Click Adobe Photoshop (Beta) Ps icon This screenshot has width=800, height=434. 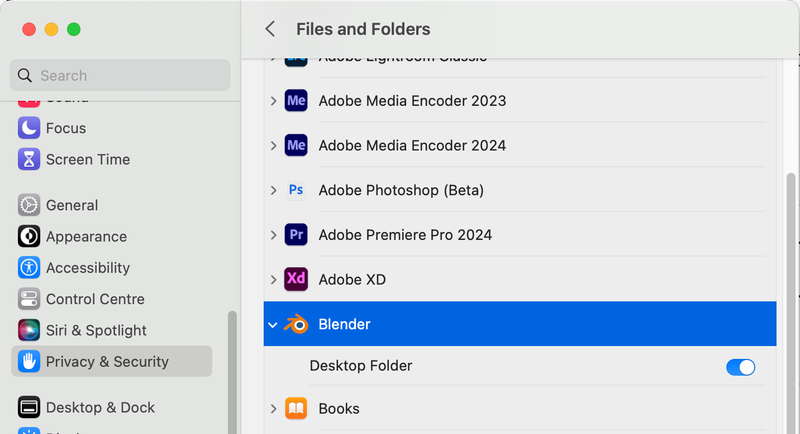click(296, 190)
